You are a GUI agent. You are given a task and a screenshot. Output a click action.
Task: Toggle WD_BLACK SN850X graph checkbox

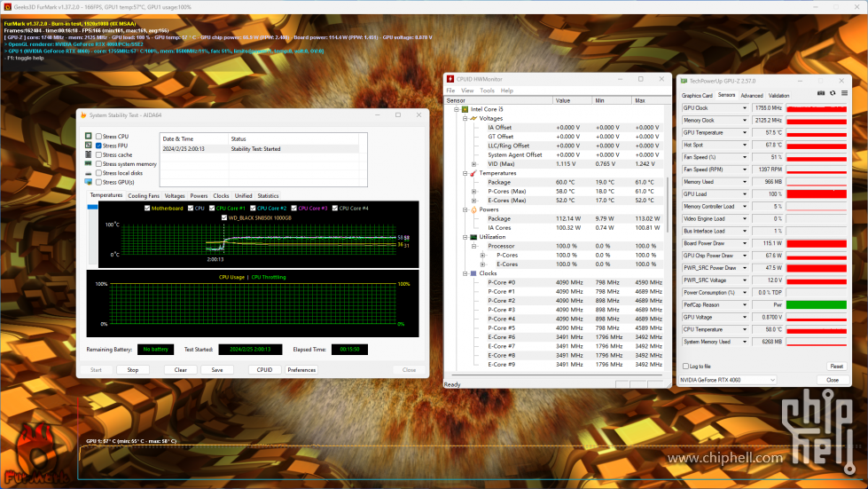tap(224, 217)
